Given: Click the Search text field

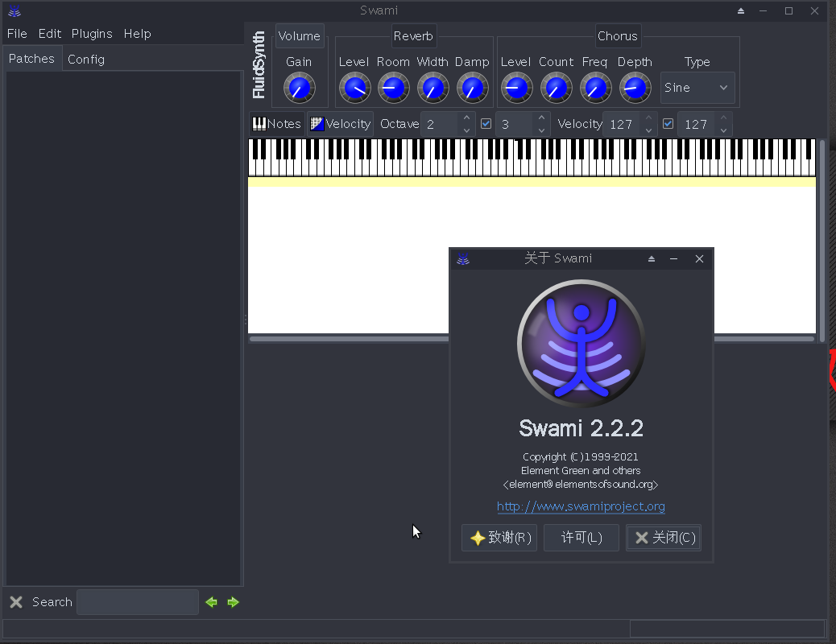Looking at the screenshot, I should (x=138, y=602).
